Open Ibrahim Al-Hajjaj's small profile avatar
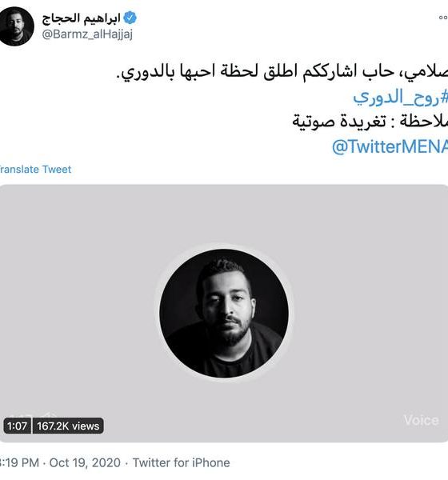448x480 pixels. [16, 26]
